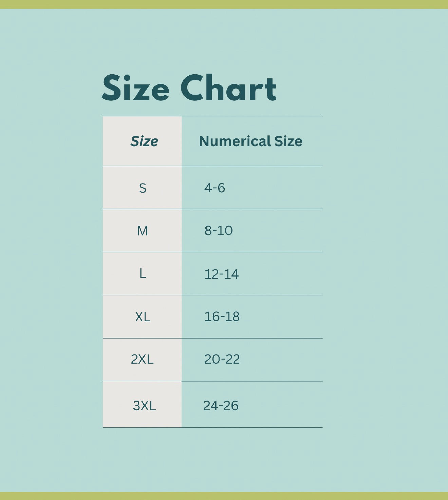Click the word Chart in the title
448x500 pixels.
pos(228,88)
